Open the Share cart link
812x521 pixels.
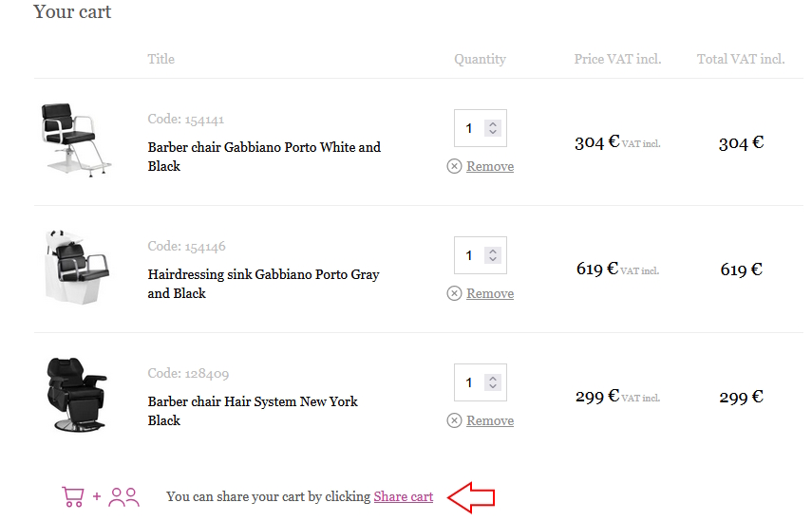403,496
